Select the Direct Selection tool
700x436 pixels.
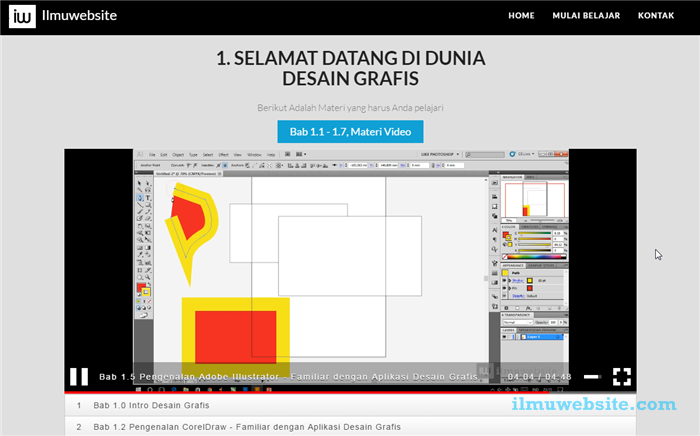[148, 183]
